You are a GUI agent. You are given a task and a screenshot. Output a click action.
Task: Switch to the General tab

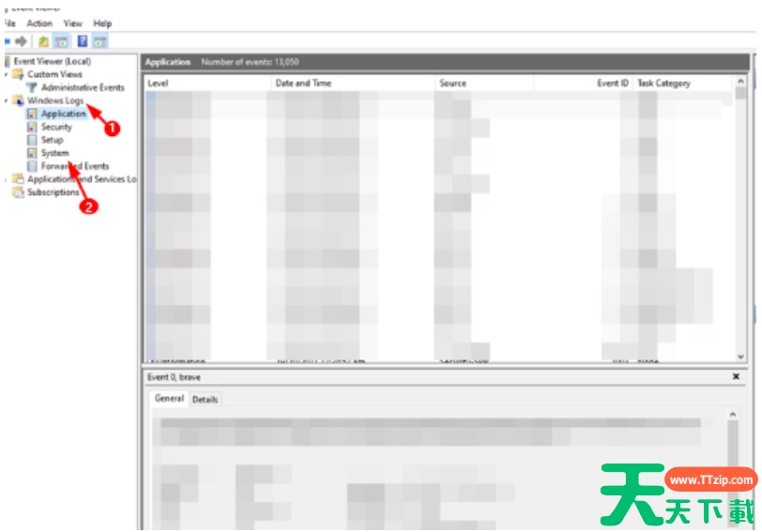click(169, 399)
